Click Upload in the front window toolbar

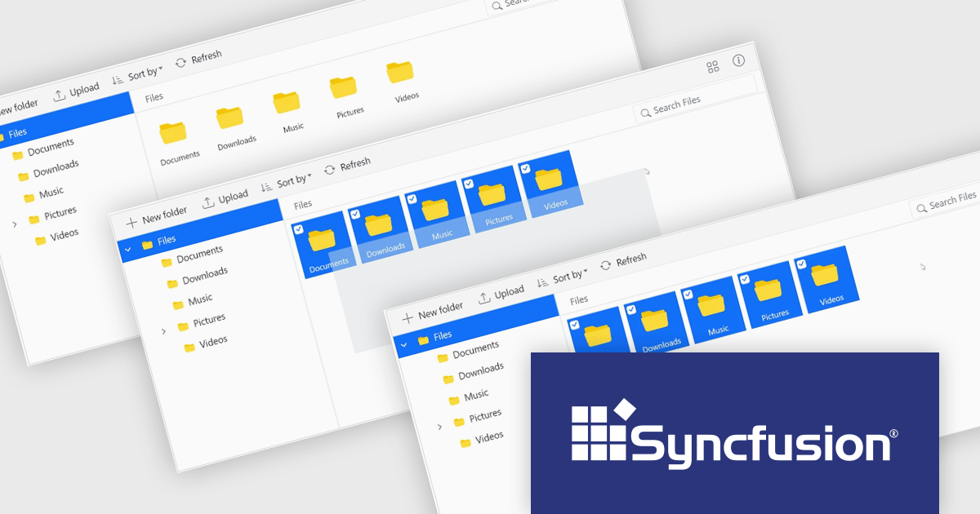point(501,295)
